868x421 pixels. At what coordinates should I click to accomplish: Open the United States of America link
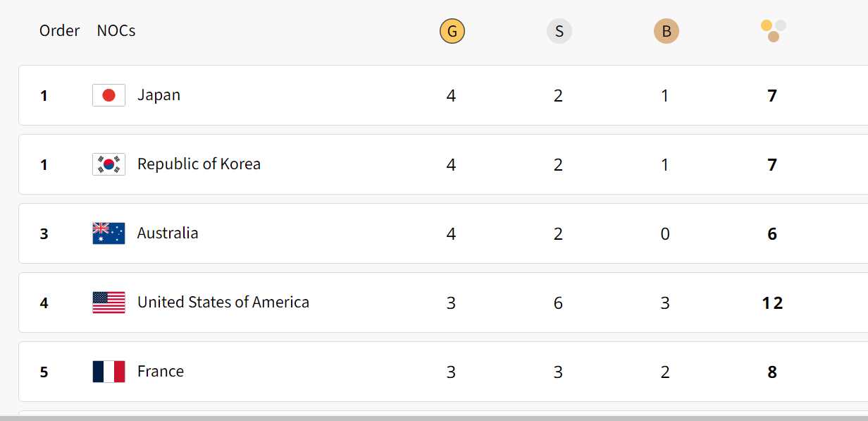pos(223,303)
